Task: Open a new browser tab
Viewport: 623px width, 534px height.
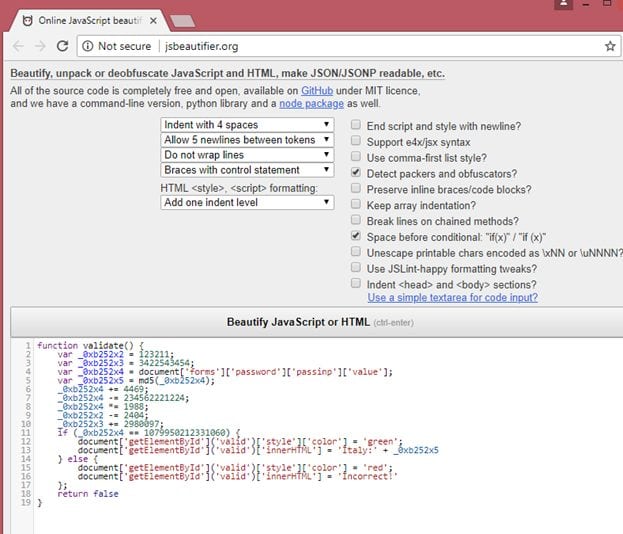Action: tap(182, 20)
